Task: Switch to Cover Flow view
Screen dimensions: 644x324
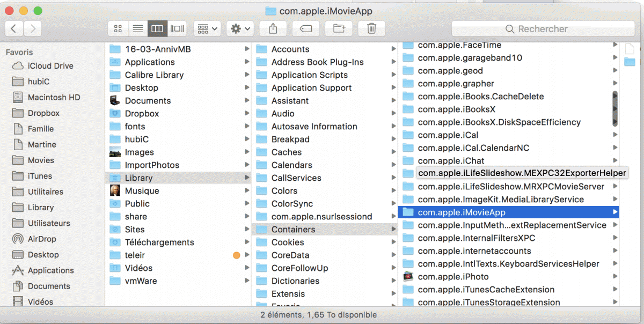Action: click(177, 28)
